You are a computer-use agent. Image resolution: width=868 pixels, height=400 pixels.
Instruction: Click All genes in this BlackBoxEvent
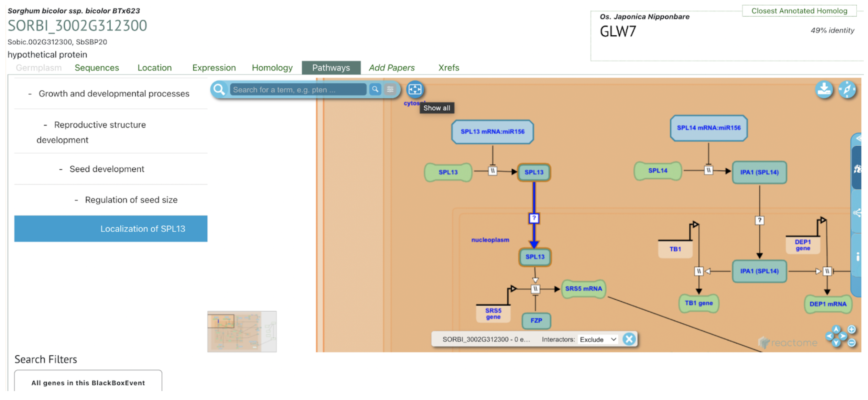(x=88, y=383)
